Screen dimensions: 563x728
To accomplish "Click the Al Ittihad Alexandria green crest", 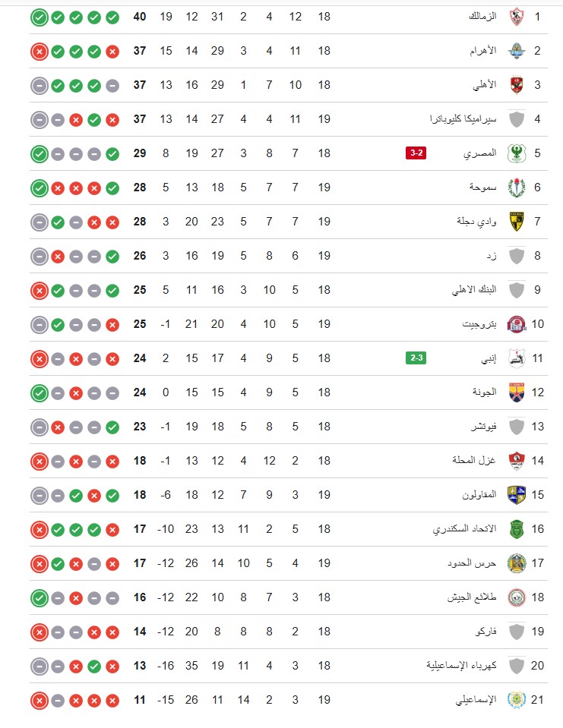I will tap(517, 529).
